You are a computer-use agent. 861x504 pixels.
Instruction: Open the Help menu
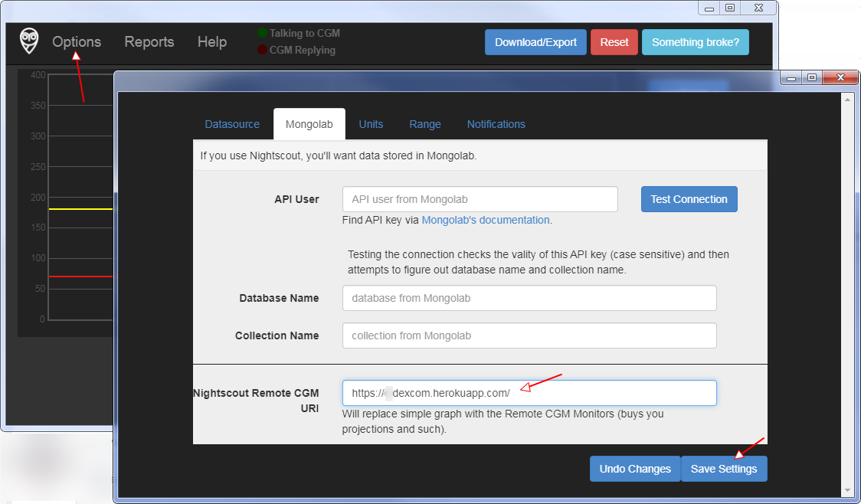point(212,41)
